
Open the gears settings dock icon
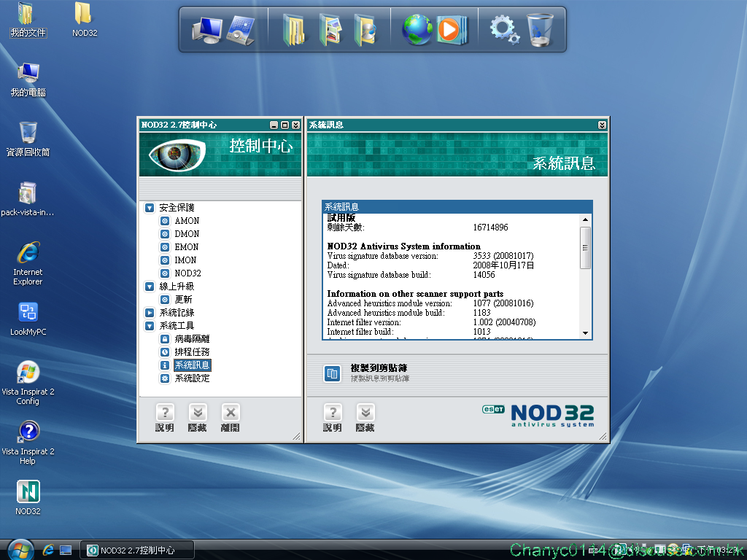point(505,29)
